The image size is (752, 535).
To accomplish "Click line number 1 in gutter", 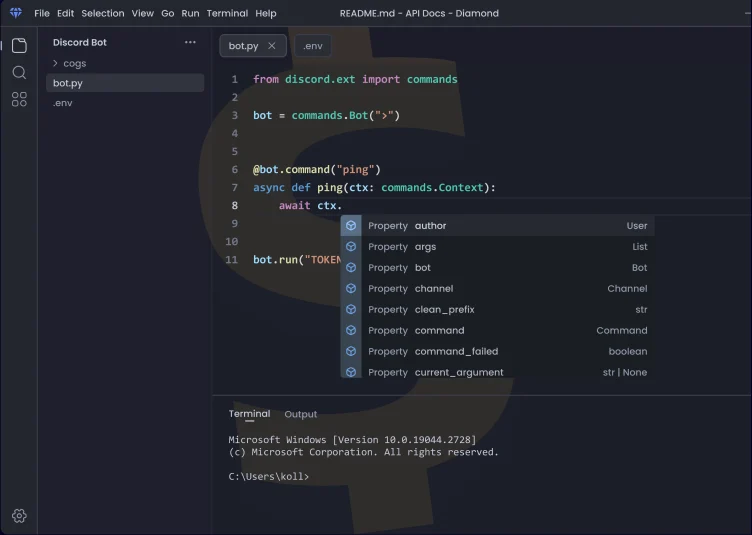I will 235,79.
